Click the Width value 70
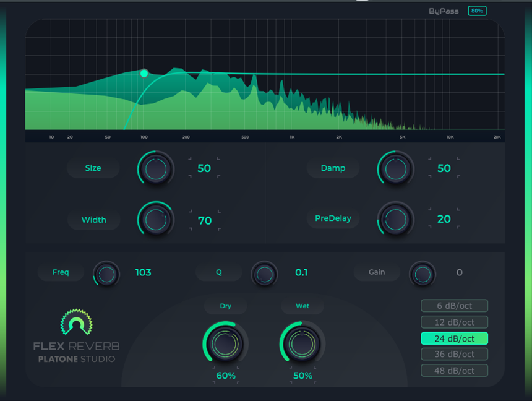 tap(205, 221)
